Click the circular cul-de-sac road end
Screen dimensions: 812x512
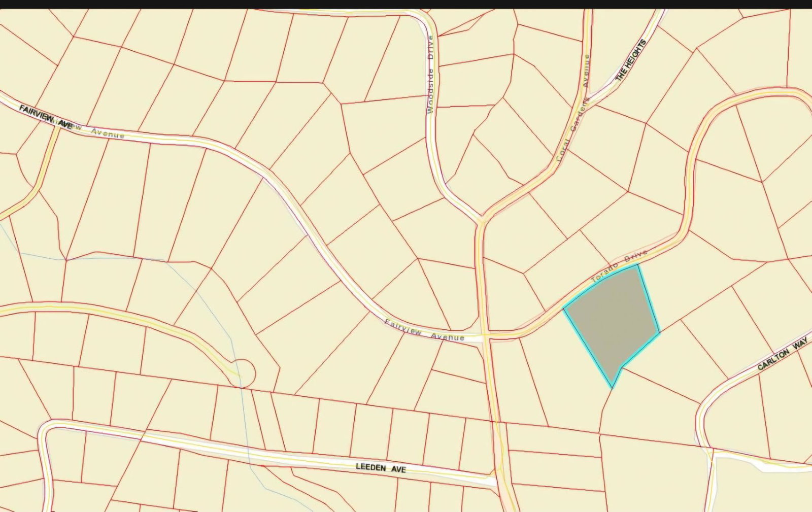pyautogui.click(x=243, y=373)
